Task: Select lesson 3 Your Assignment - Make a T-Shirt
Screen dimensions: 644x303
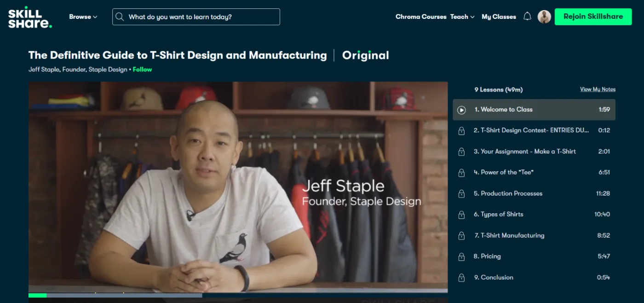Action: click(x=534, y=151)
